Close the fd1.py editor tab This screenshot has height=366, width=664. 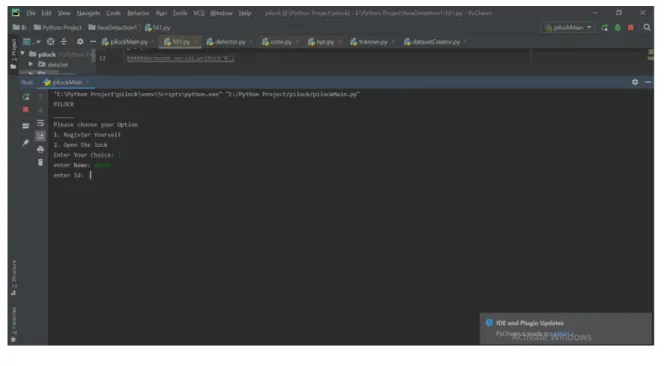coord(196,42)
